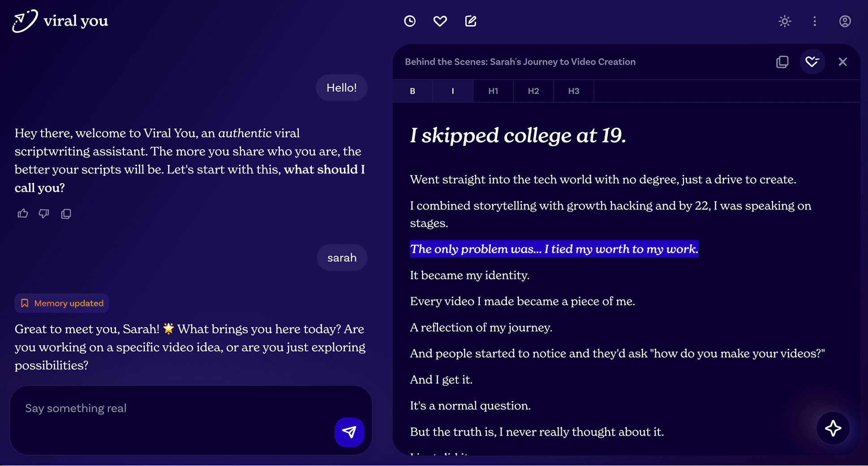Screen dimensions: 868x466
Task: Toggle light theme with the sun icon
Action: pyautogui.click(x=785, y=21)
